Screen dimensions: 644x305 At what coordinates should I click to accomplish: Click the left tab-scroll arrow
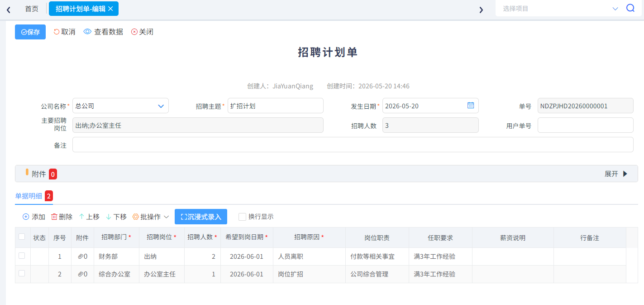coord(9,10)
